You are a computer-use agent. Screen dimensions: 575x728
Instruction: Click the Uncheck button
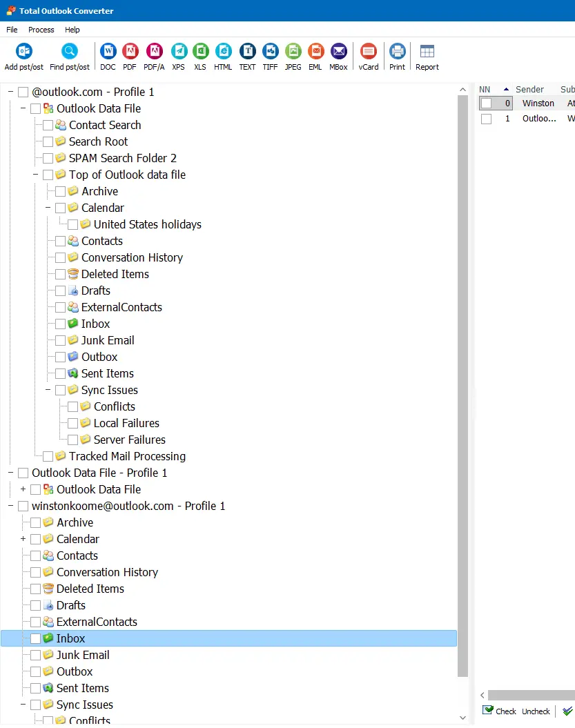(536, 711)
